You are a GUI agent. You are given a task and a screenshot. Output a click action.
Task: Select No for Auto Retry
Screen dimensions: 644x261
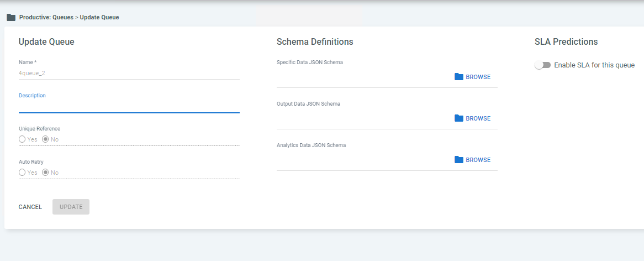[x=46, y=173]
